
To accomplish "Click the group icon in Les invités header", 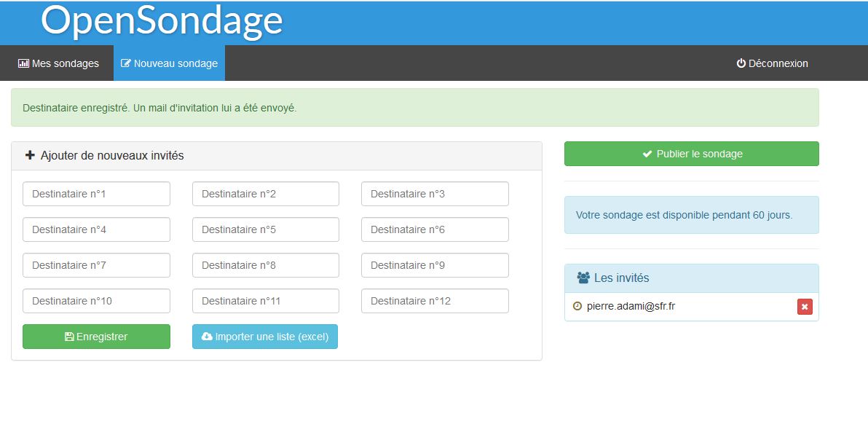I will tap(583, 278).
